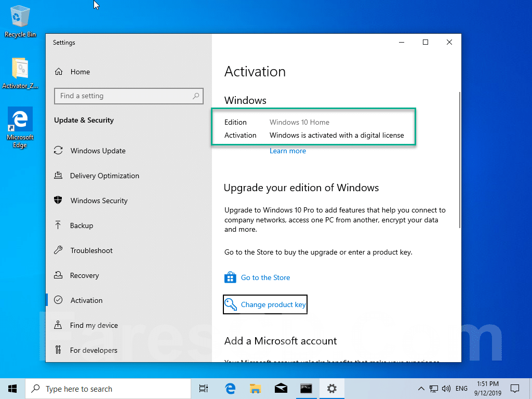This screenshot has width=532, height=399.
Task: Select the Activator_Z folder on desktop
Action: [20, 73]
